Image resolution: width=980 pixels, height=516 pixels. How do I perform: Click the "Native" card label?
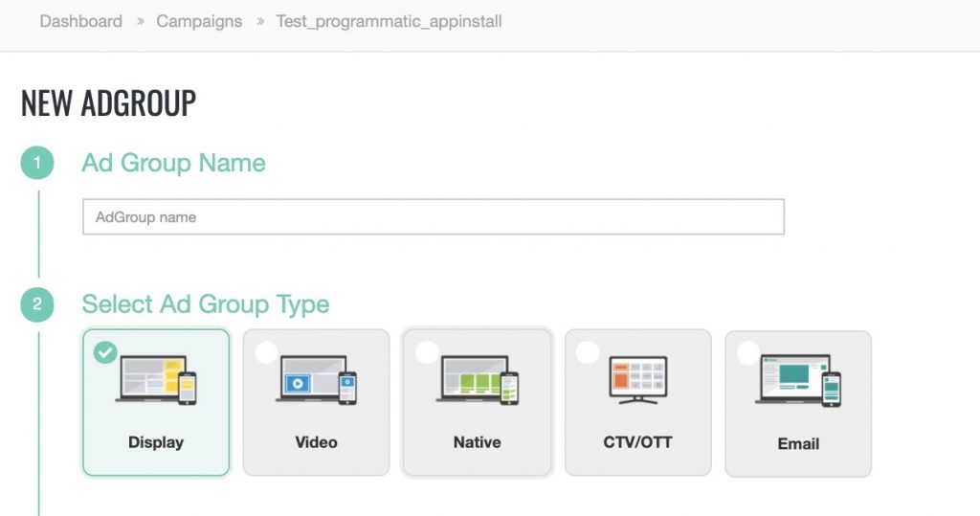point(477,442)
